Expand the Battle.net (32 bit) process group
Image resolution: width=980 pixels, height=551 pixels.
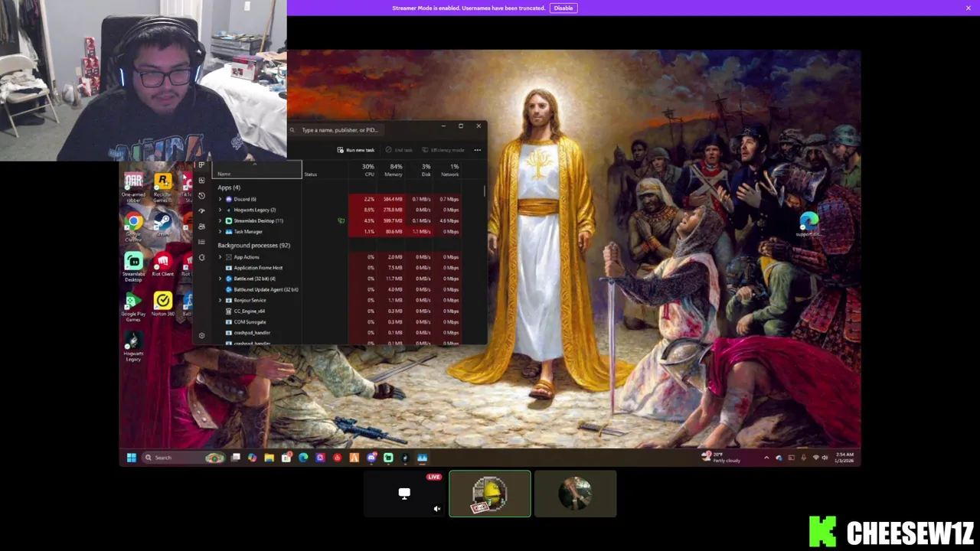coord(220,279)
